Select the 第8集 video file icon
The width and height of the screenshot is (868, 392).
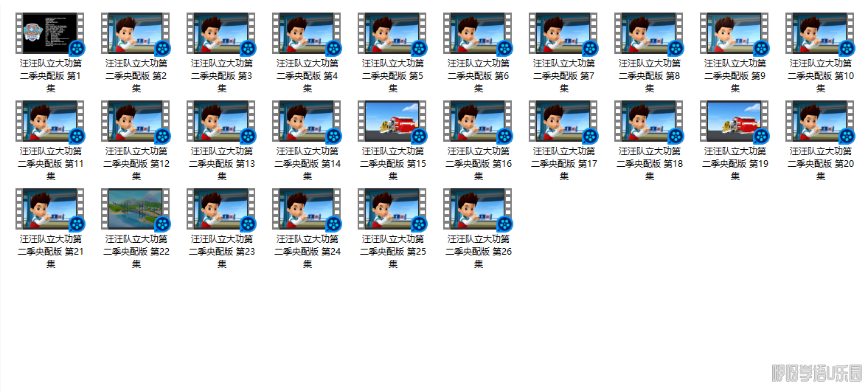[x=649, y=34]
